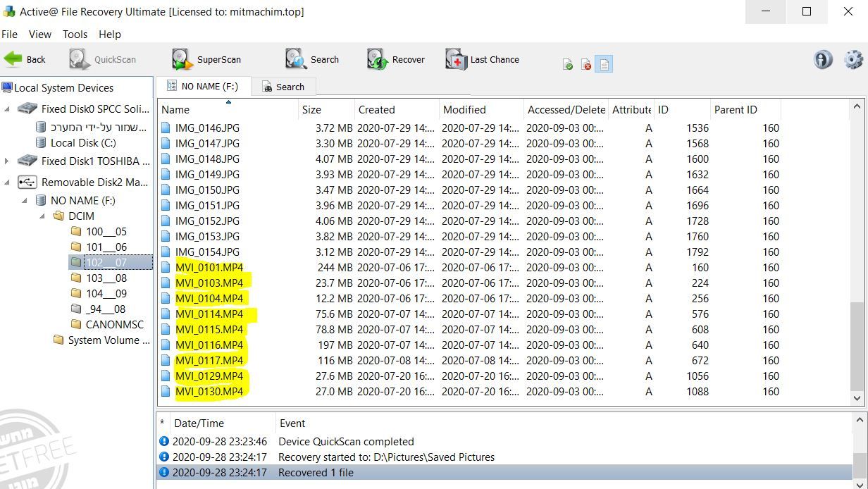The width and height of the screenshot is (868, 489).
Task: Collapse the Fixed Disk0 SPCC tree node
Action: (8, 109)
